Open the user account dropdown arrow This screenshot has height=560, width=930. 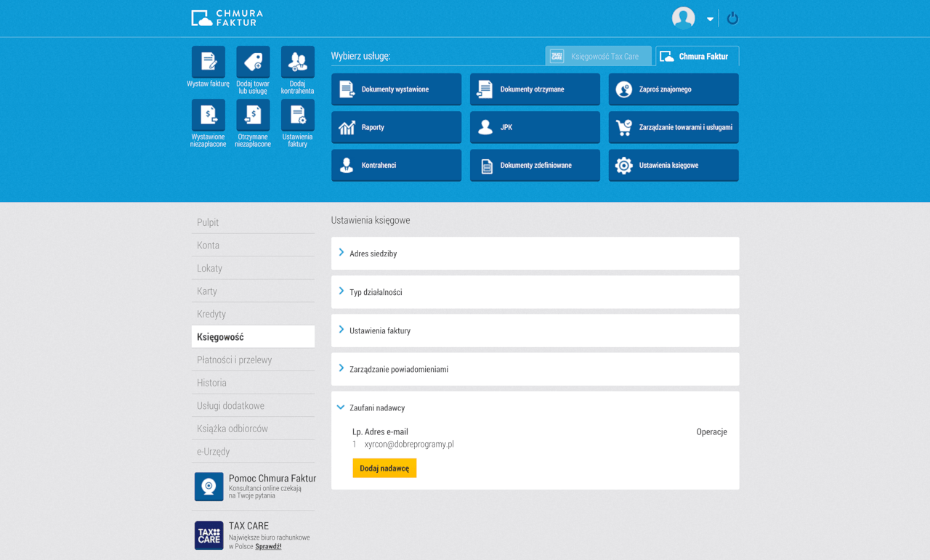coord(710,19)
